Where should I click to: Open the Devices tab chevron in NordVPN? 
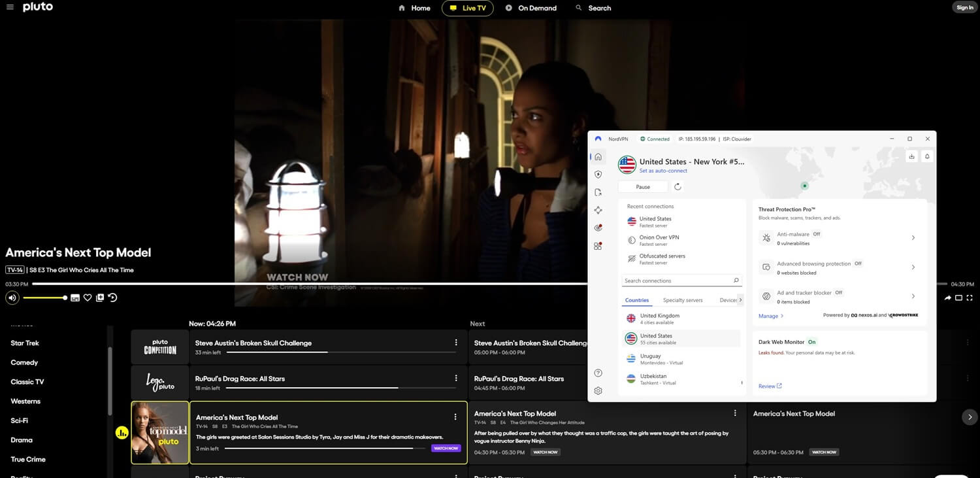click(742, 299)
